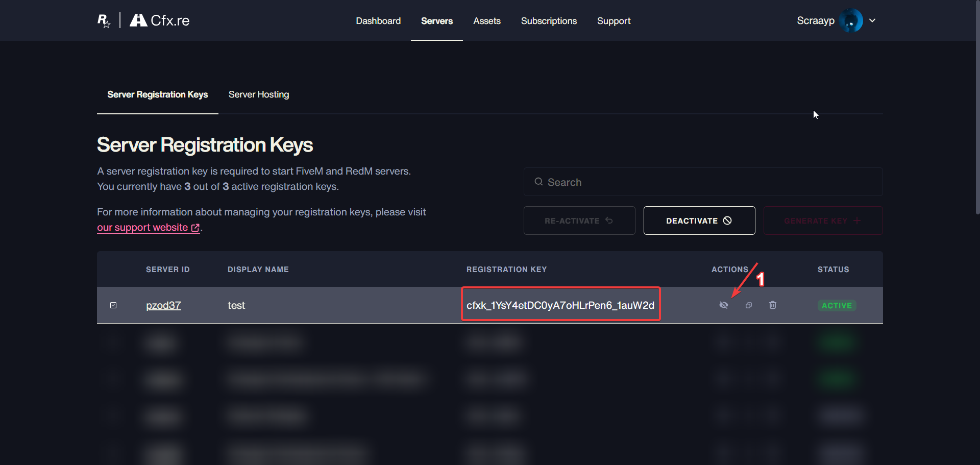Click the Server Registration Keys heading
The width and height of the screenshot is (980, 465).
(x=205, y=145)
